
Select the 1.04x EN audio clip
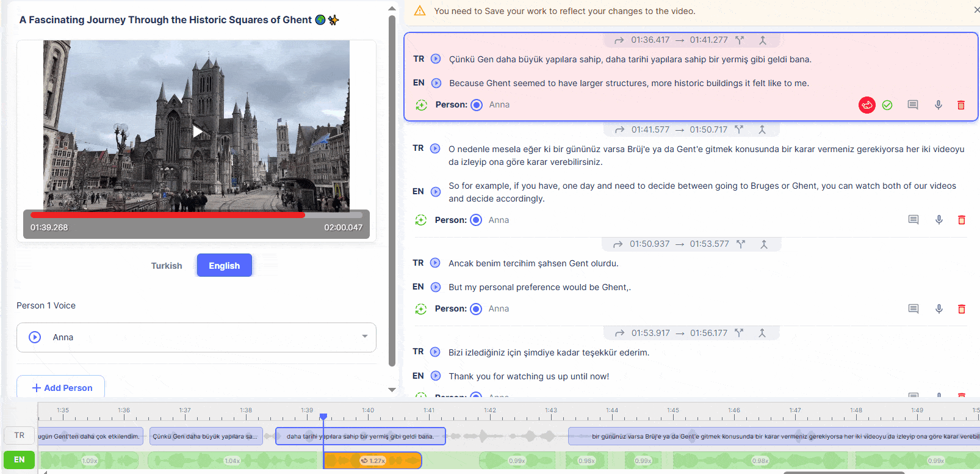click(232, 461)
